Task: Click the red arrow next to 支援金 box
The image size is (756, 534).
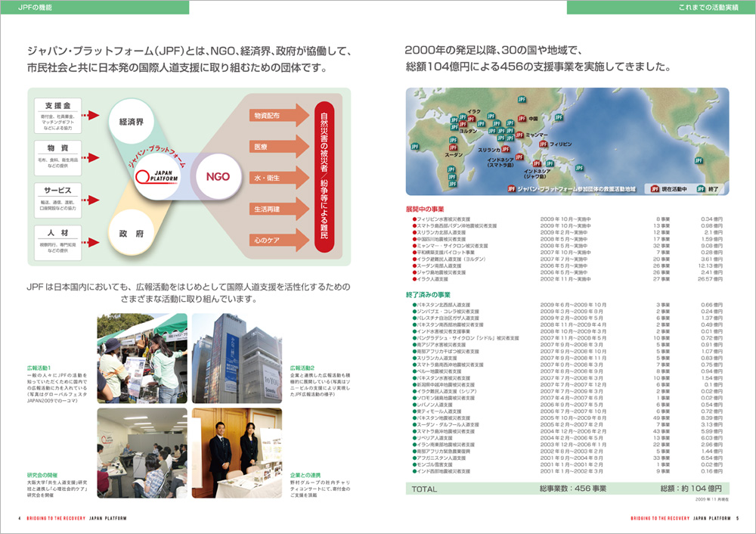Action: click(x=91, y=115)
